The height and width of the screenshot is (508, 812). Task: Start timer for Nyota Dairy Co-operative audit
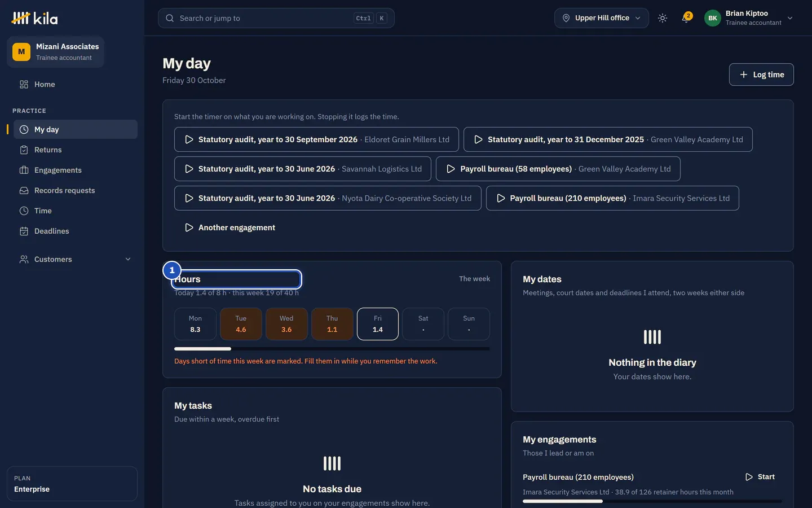[x=328, y=198]
